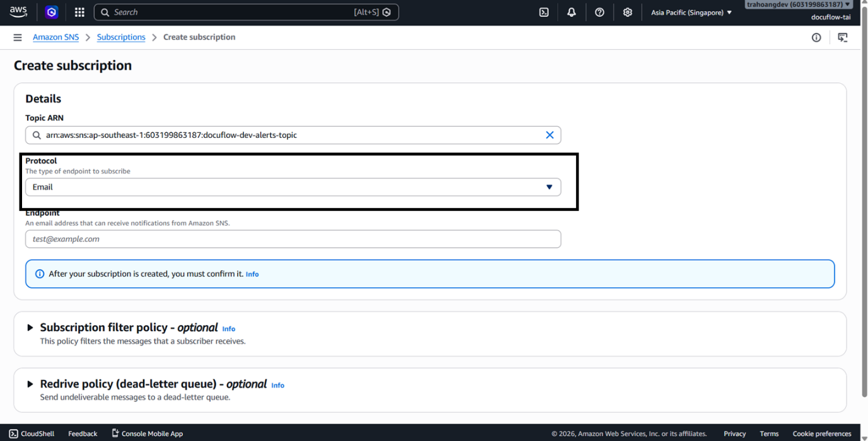Screen dimensions: 868x441
Task: Open the Protocol dropdown showing Email
Action: [293, 187]
